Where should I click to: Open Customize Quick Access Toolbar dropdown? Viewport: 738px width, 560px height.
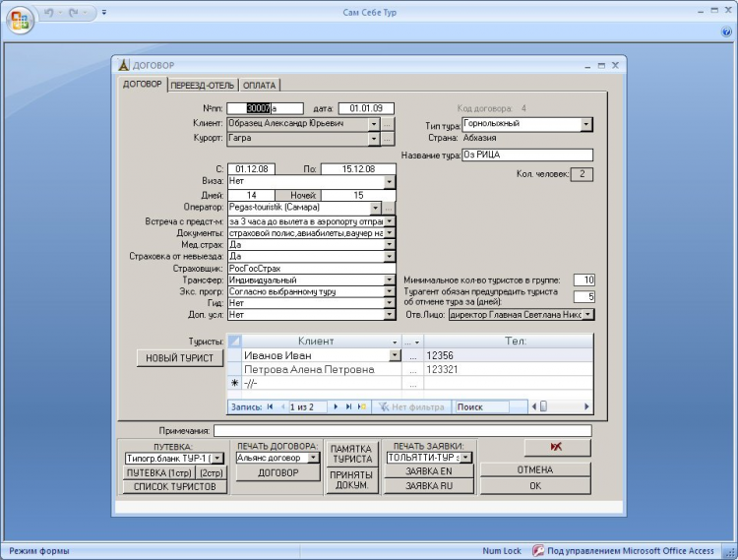pos(104,13)
